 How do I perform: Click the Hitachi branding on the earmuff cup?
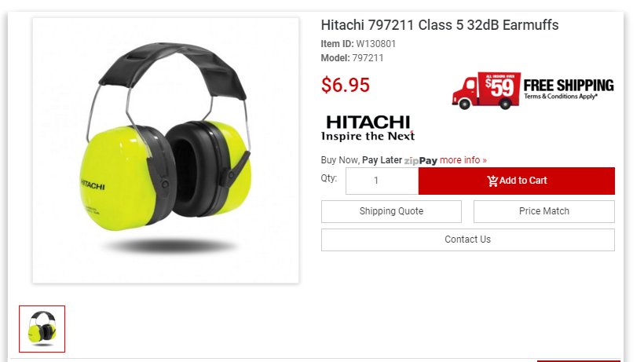(93, 185)
